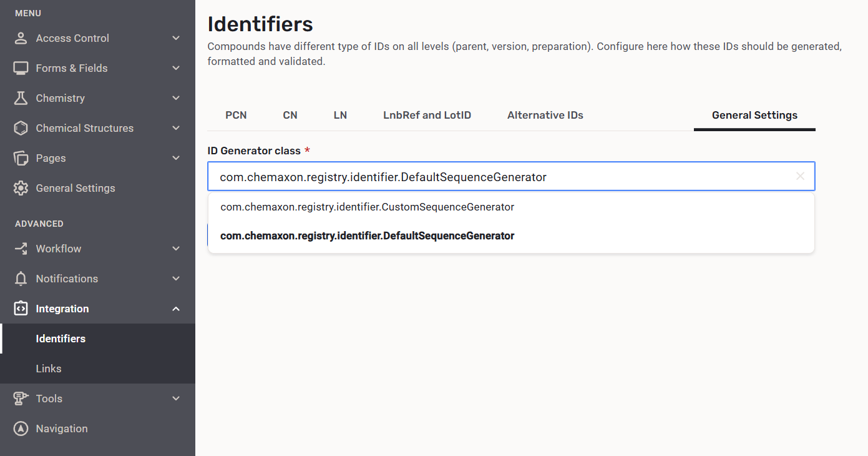Click the Access Control person icon
The image size is (868, 456).
click(x=21, y=38)
